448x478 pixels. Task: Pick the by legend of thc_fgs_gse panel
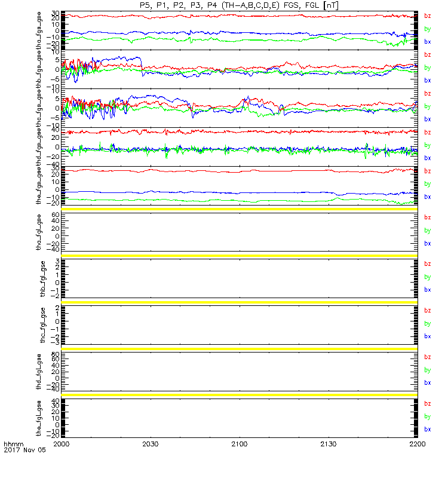click(x=428, y=106)
